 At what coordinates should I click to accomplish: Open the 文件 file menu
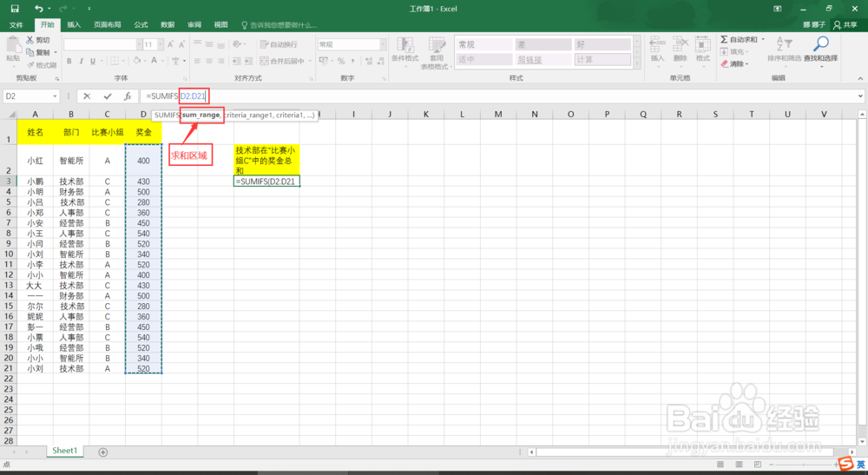[16, 25]
